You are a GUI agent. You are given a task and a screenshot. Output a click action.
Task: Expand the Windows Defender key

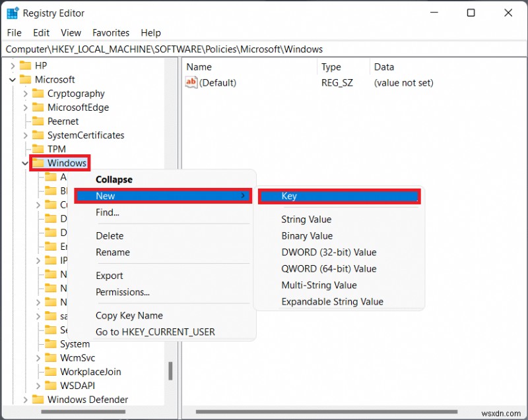tap(25, 400)
